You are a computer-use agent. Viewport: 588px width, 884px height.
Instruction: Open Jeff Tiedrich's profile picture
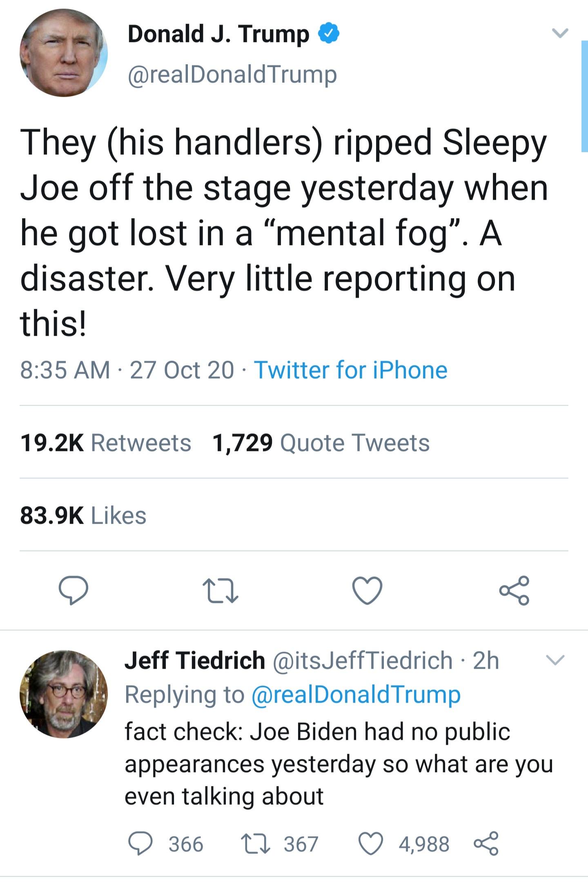(x=64, y=694)
